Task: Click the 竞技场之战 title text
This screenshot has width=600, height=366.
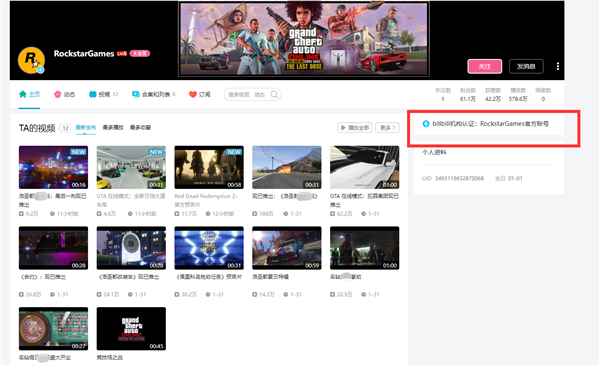Action: pyautogui.click(x=110, y=358)
